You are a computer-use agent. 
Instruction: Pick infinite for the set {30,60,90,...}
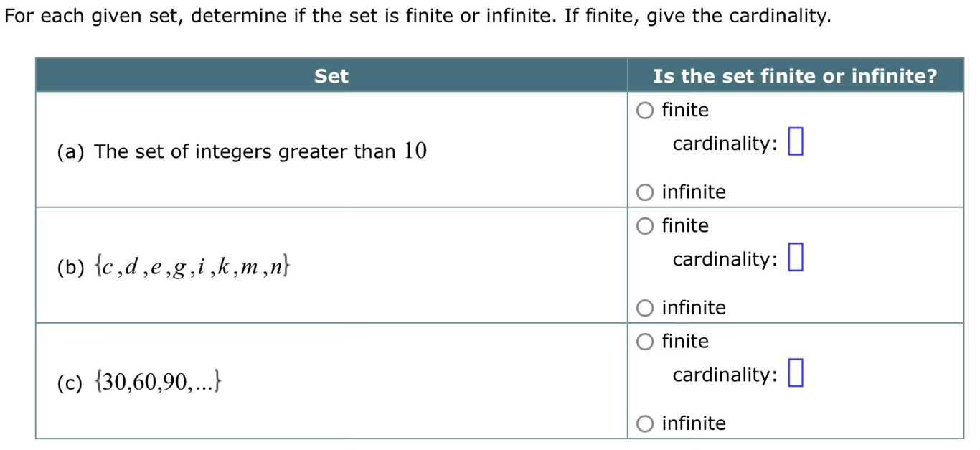click(x=645, y=423)
